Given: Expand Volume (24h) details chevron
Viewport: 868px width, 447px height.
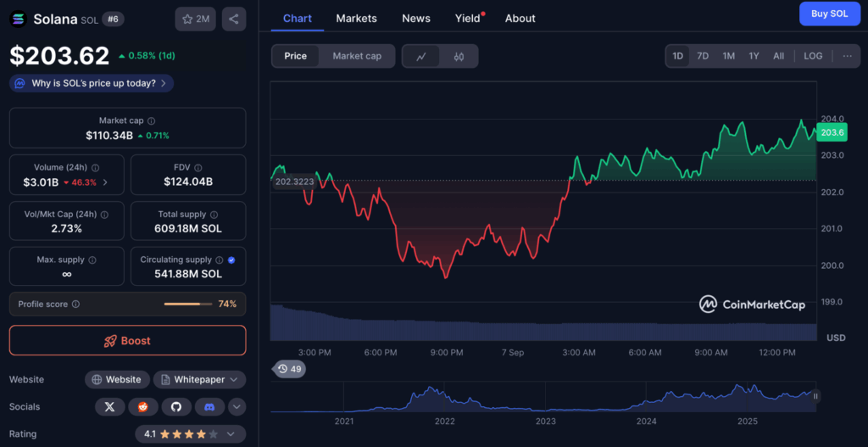Looking at the screenshot, I should [x=105, y=182].
